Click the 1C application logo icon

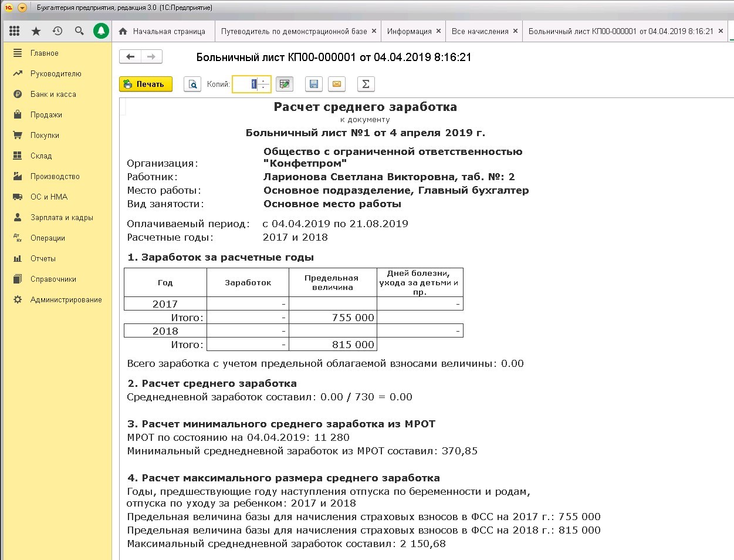[8, 8]
